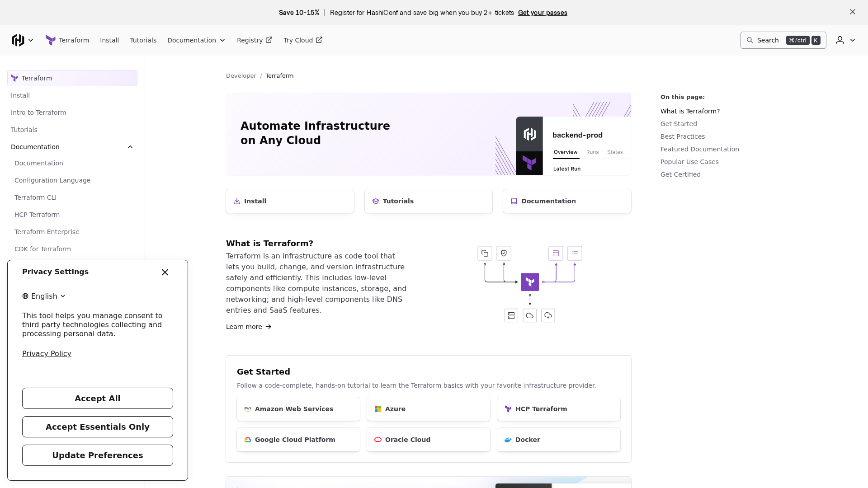Open Google Cloud Platform tutorial card

coord(298,440)
